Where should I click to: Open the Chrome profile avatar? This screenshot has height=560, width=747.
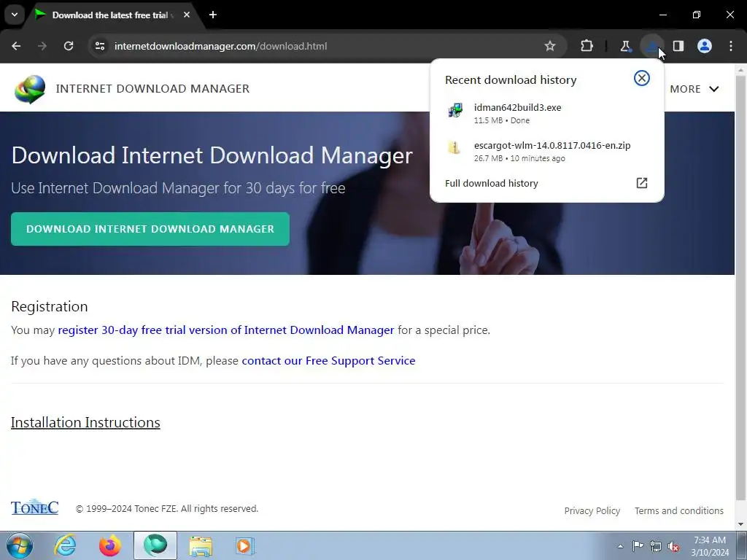[705, 46]
